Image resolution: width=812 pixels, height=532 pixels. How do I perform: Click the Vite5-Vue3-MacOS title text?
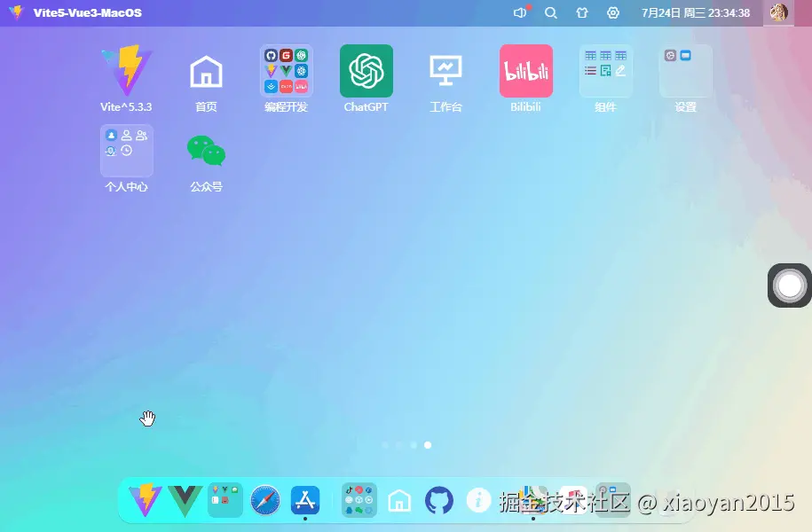88,13
